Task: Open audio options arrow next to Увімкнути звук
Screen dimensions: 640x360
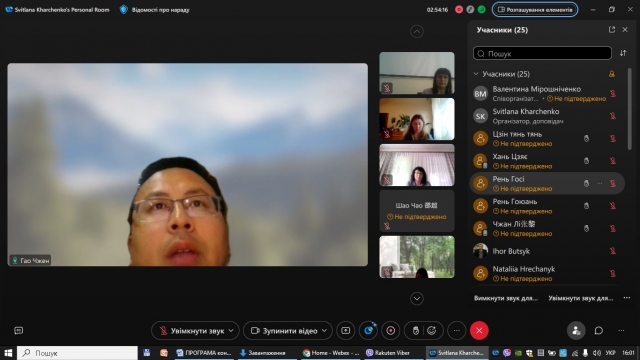Action: pyautogui.click(x=231, y=331)
